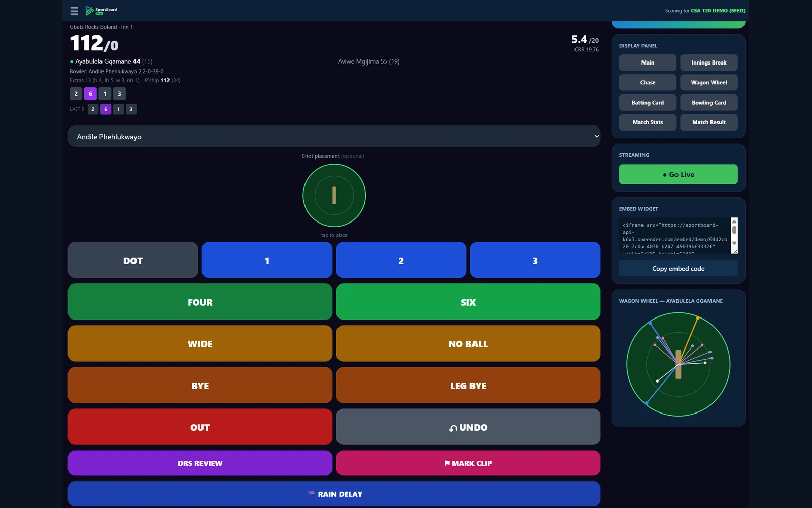The width and height of the screenshot is (812, 508).
Task: Click the 112/0 team score
Action: pyautogui.click(x=94, y=43)
